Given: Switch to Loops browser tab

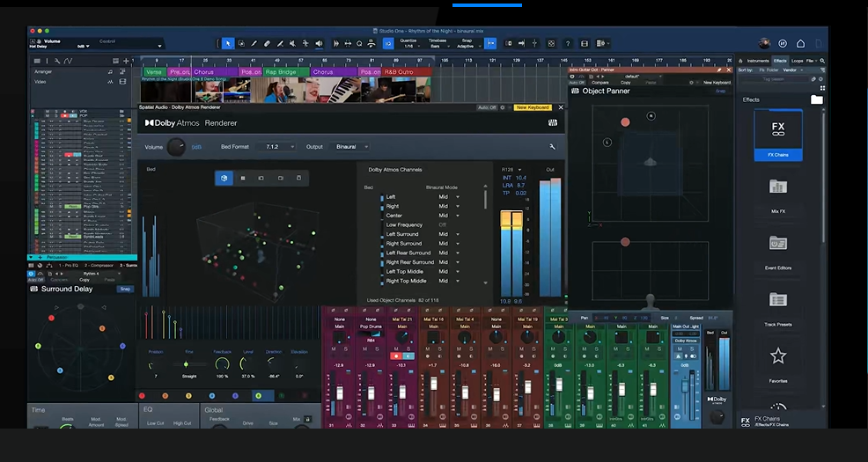Looking at the screenshot, I should click(x=798, y=61).
